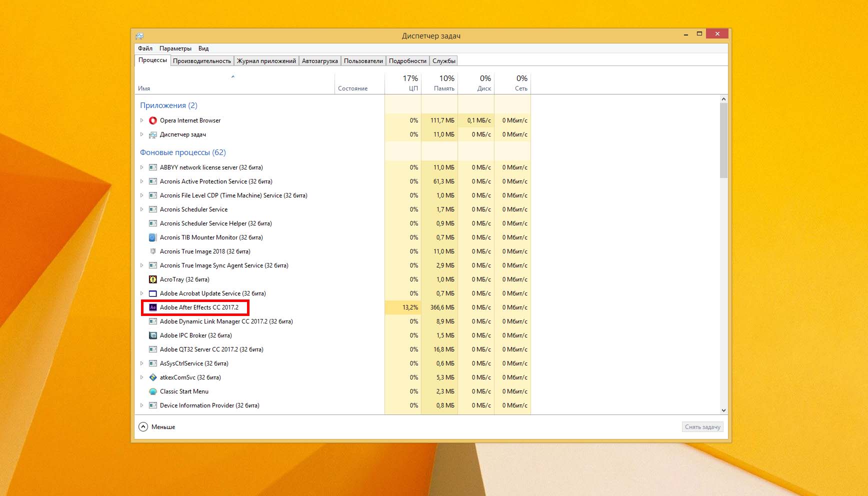Expand the Диспетчер задач process entry
The height and width of the screenshot is (496, 868).
point(142,134)
